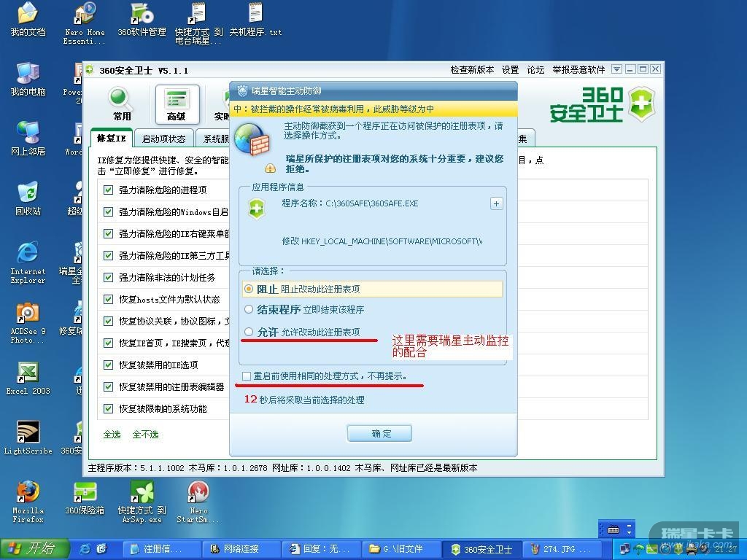
Task: Launch ACDSee 9 Photo desktop icon
Action: tap(28, 322)
